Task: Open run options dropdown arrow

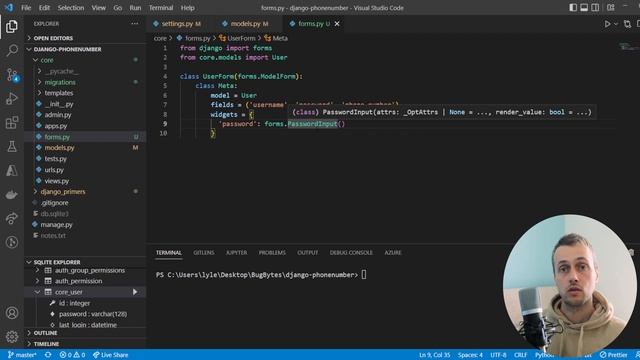Action: (616, 24)
